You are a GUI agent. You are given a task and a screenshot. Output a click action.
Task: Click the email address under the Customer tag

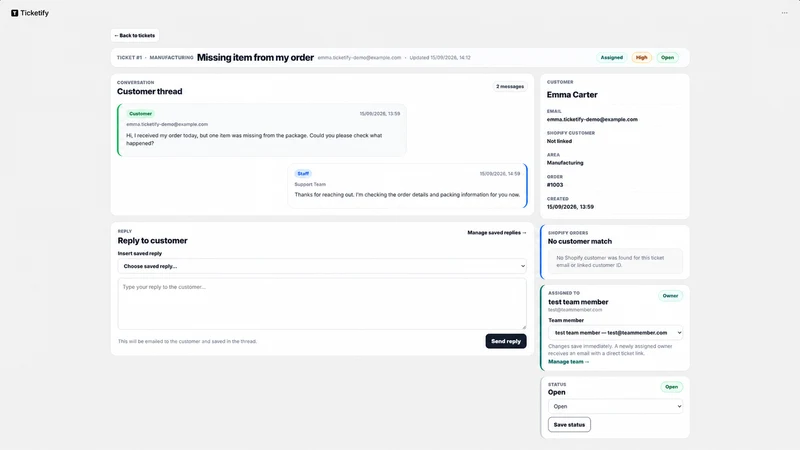coord(167,124)
